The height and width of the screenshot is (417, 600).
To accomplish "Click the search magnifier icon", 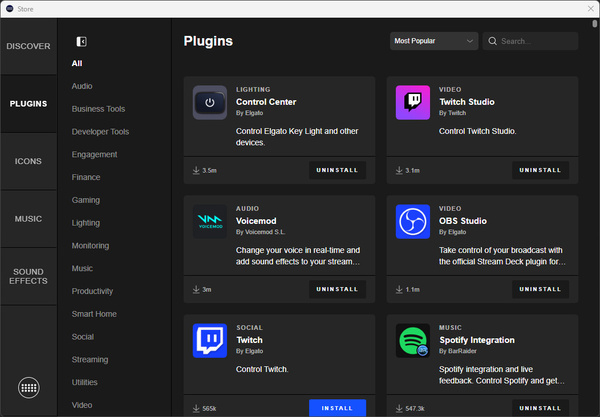I will click(492, 41).
